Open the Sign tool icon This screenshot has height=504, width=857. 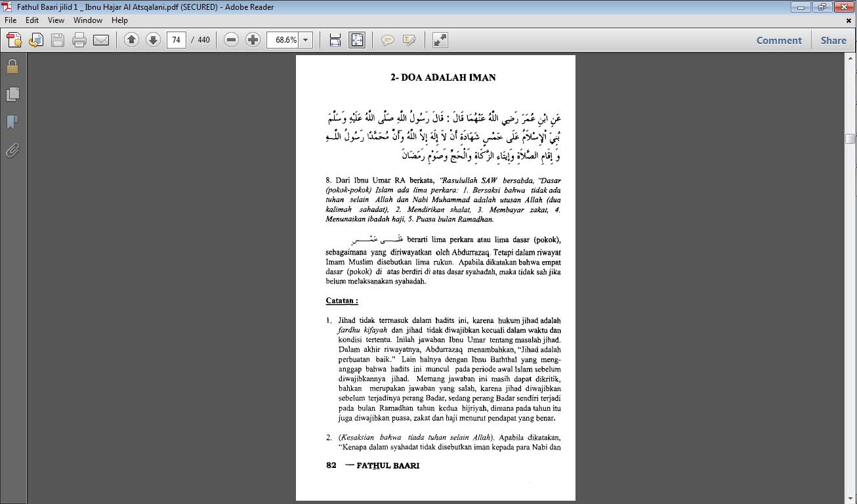click(409, 39)
